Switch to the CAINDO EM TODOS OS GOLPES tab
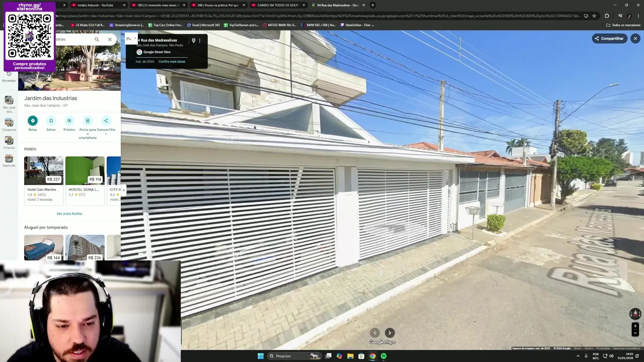The height and width of the screenshot is (362, 644). (277, 5)
